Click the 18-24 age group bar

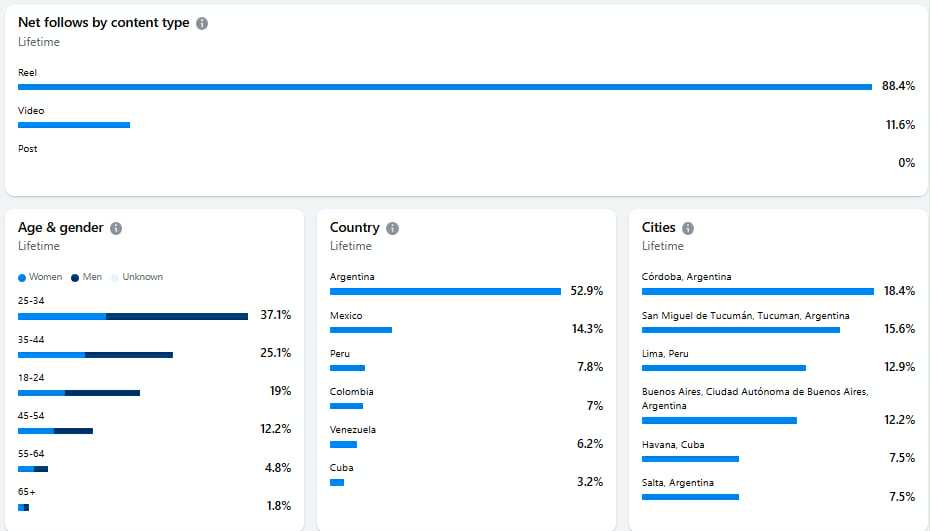tap(79, 393)
